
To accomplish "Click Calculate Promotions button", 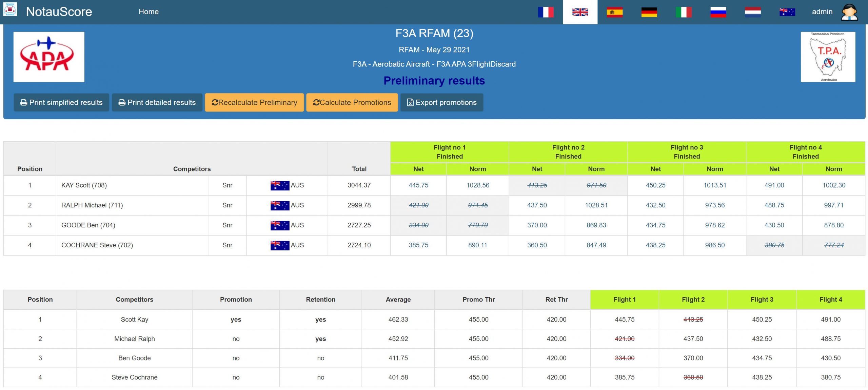I will pos(352,102).
